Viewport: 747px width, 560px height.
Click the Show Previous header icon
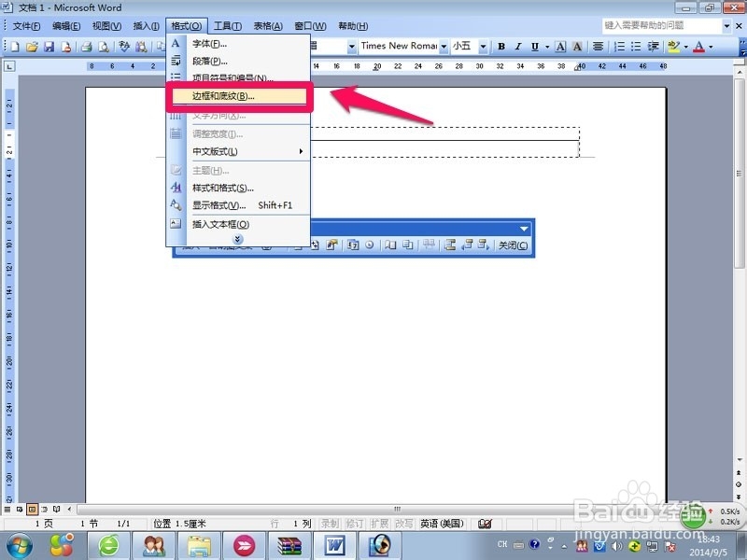point(468,245)
